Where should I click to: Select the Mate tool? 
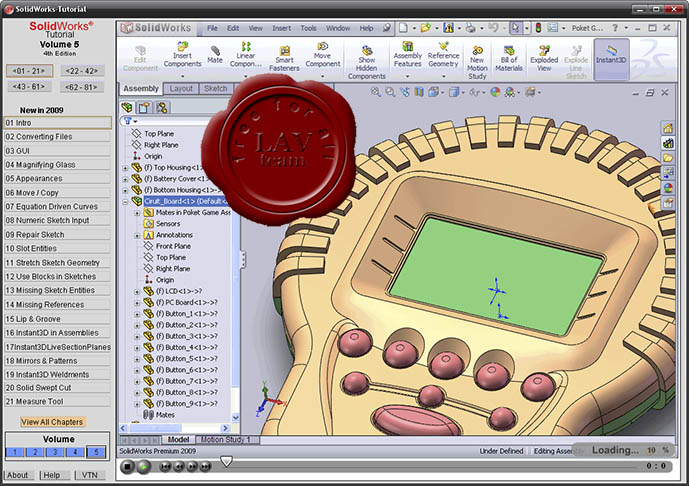coord(215,54)
